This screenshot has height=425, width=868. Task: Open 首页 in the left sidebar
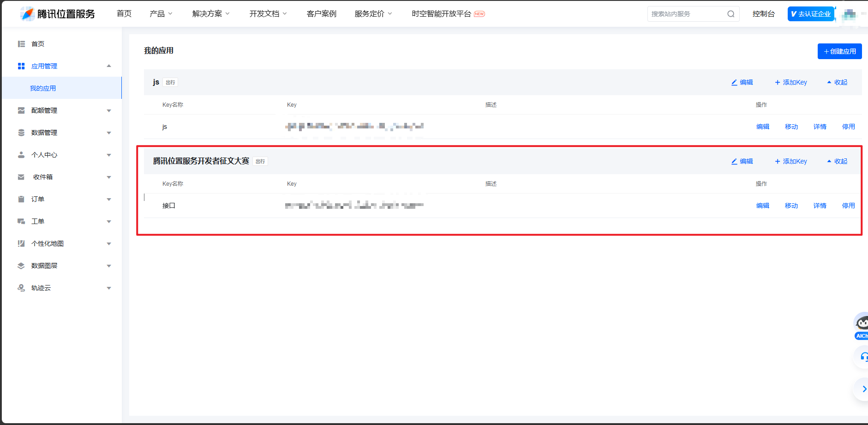tap(38, 44)
